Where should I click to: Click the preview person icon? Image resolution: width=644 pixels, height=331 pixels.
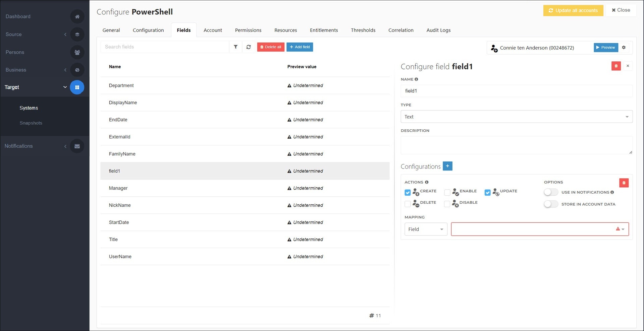494,48
